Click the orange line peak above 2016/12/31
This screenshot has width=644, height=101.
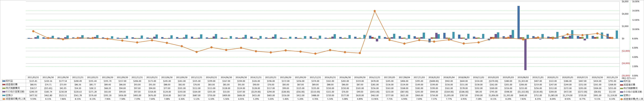(x=375, y=11)
